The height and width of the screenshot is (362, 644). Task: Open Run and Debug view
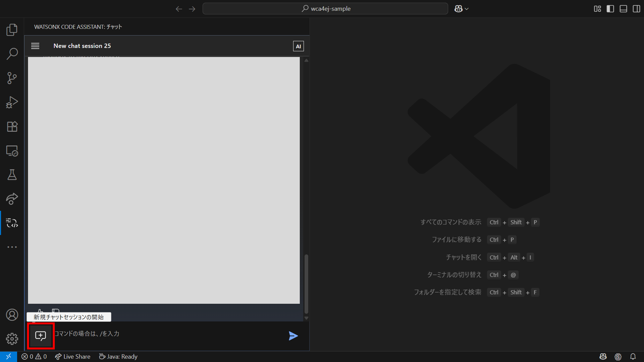pyautogui.click(x=12, y=102)
